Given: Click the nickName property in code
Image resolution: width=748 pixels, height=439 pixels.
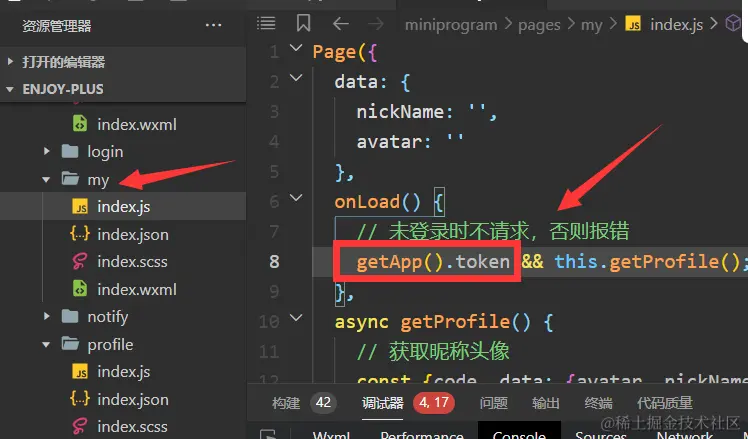Looking at the screenshot, I should [x=400, y=112].
